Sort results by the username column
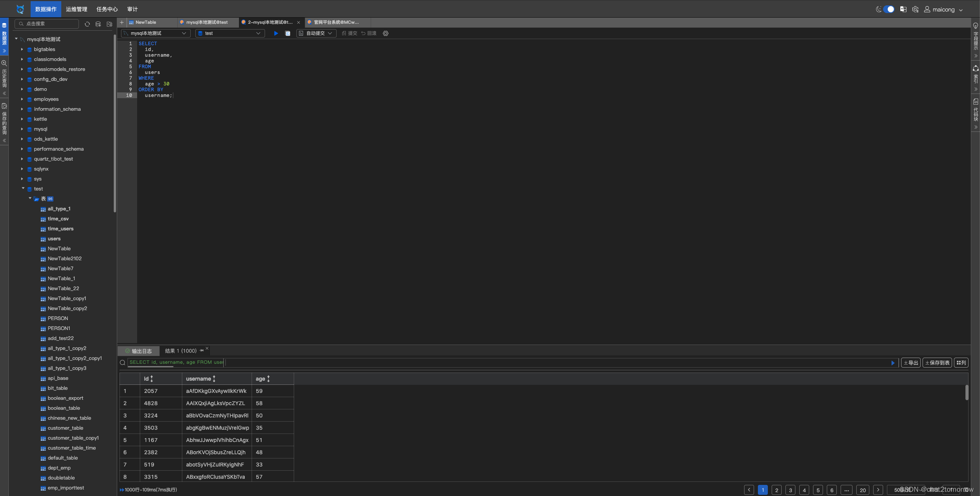 pyautogui.click(x=214, y=379)
